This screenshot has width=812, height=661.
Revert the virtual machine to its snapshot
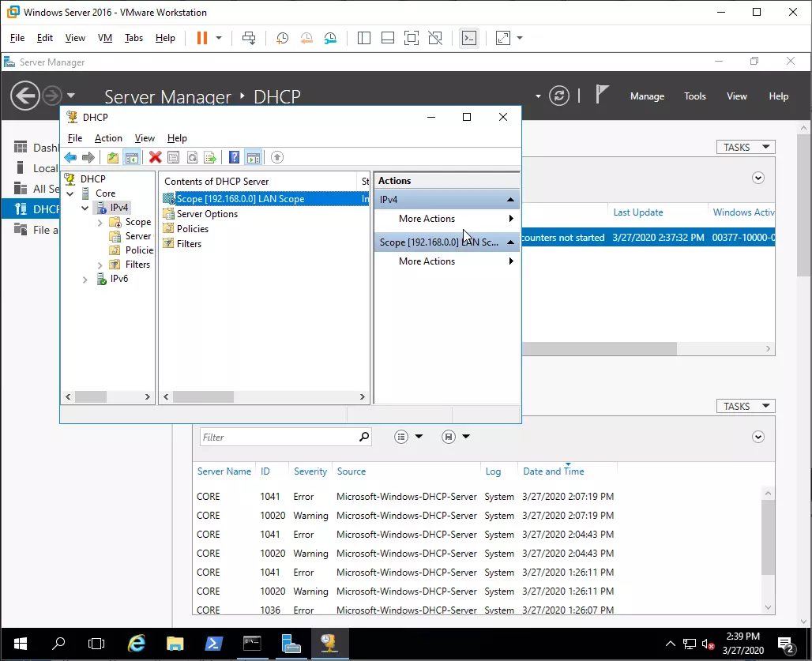(306, 38)
